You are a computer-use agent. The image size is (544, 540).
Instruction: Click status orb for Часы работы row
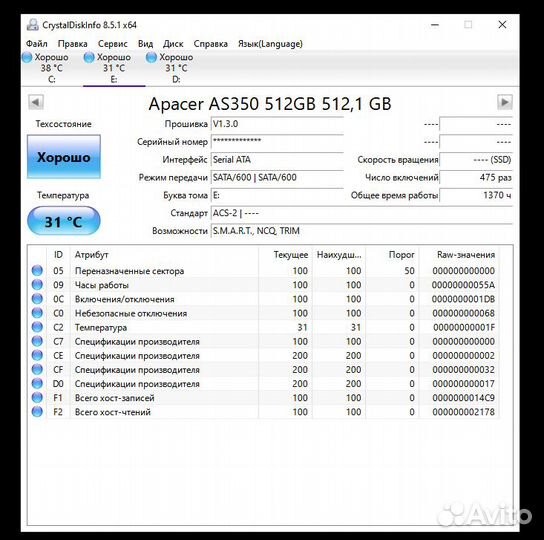click(x=37, y=285)
